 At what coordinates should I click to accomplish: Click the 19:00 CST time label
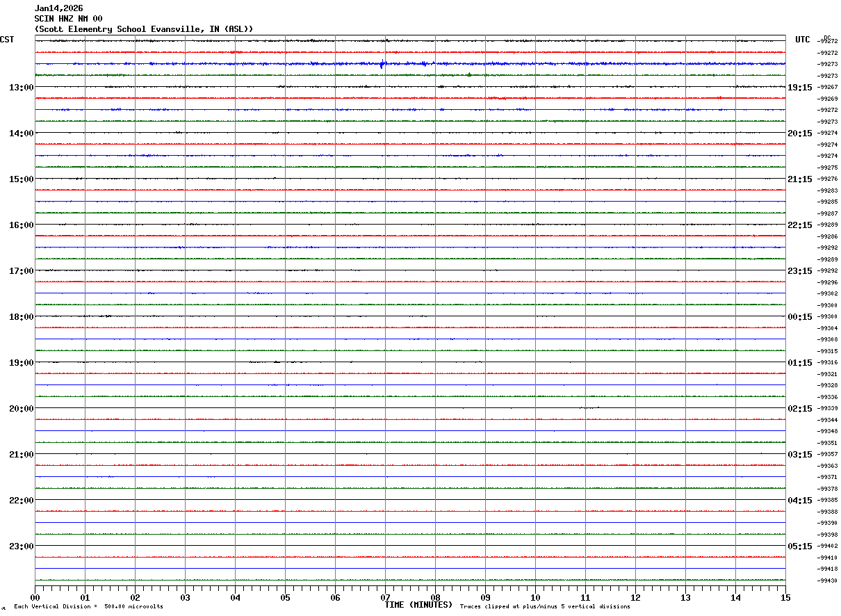21,363
